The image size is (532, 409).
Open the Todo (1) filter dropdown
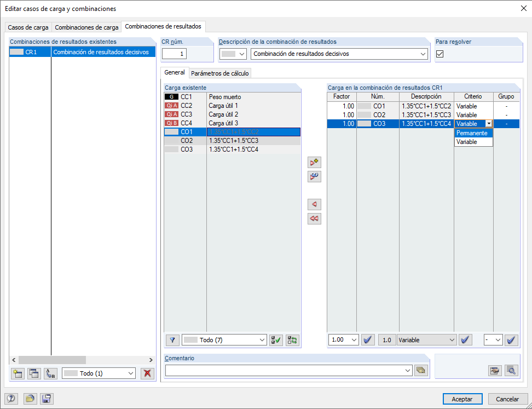tap(99, 373)
